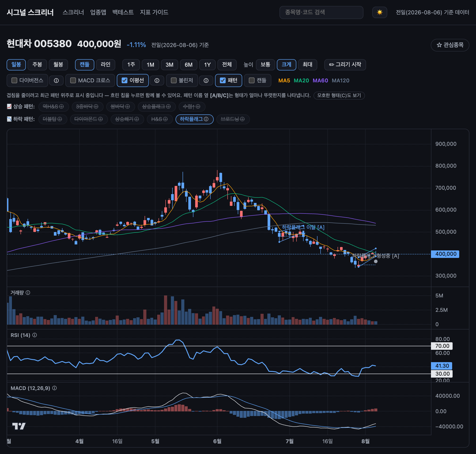
Task: Click the MA120 legend label
Action: [x=340, y=81]
